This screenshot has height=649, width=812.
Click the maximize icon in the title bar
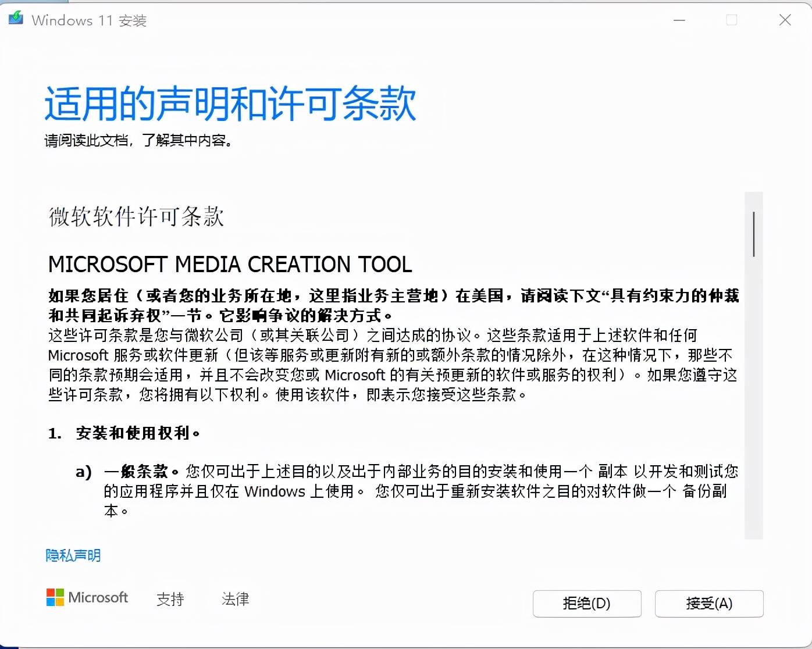[731, 20]
